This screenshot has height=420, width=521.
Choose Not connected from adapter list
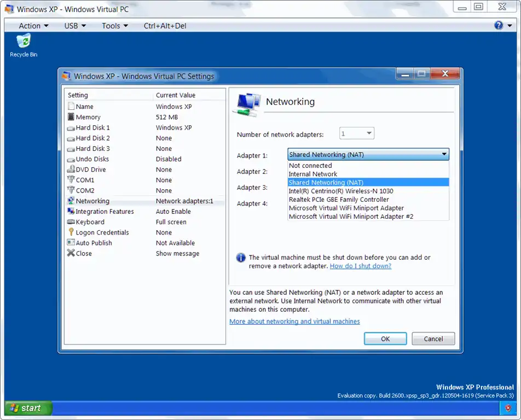310,166
